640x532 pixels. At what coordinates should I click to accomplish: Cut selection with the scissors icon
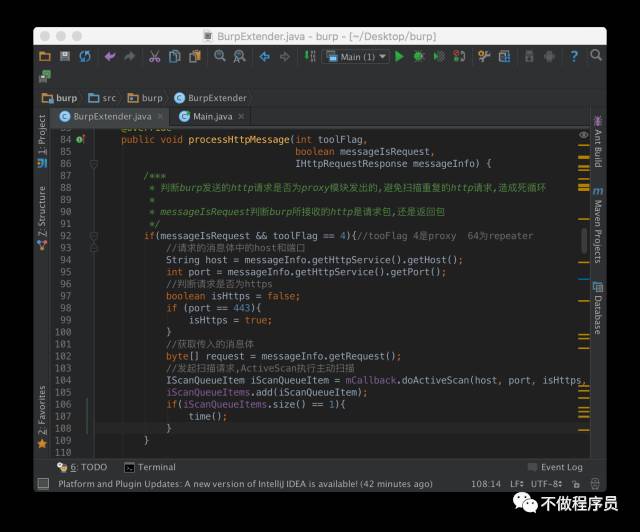154,56
